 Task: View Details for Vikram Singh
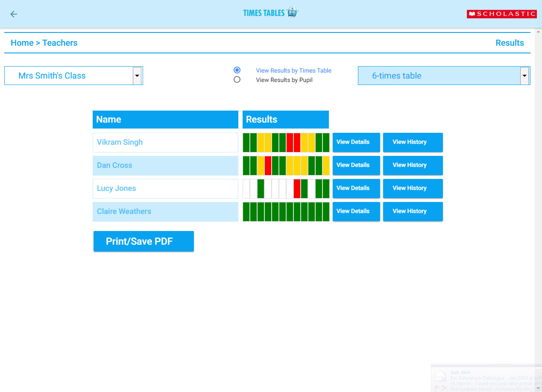(356, 142)
